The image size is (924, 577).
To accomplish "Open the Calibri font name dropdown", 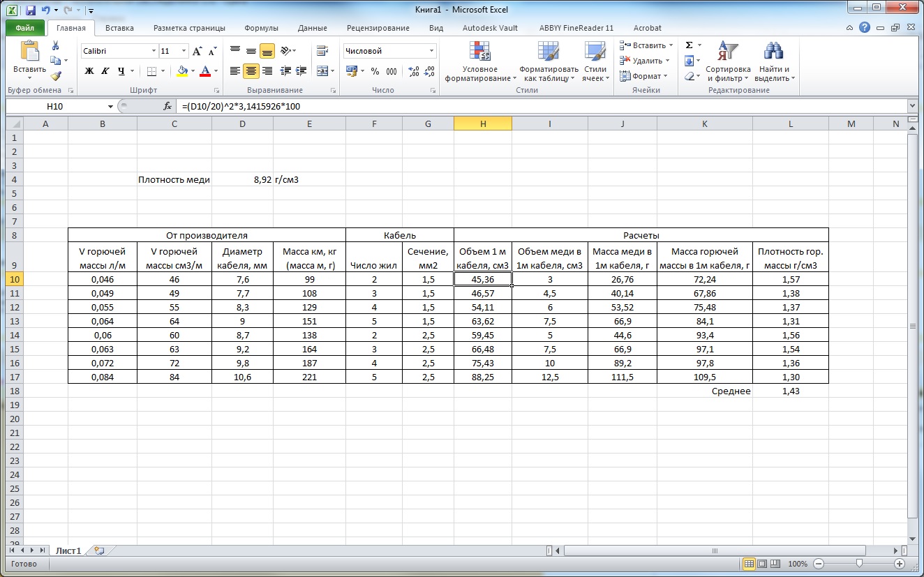I will pos(154,51).
